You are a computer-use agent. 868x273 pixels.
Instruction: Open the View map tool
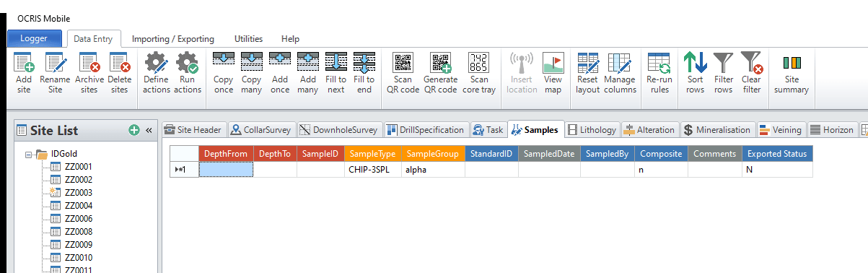[553, 73]
